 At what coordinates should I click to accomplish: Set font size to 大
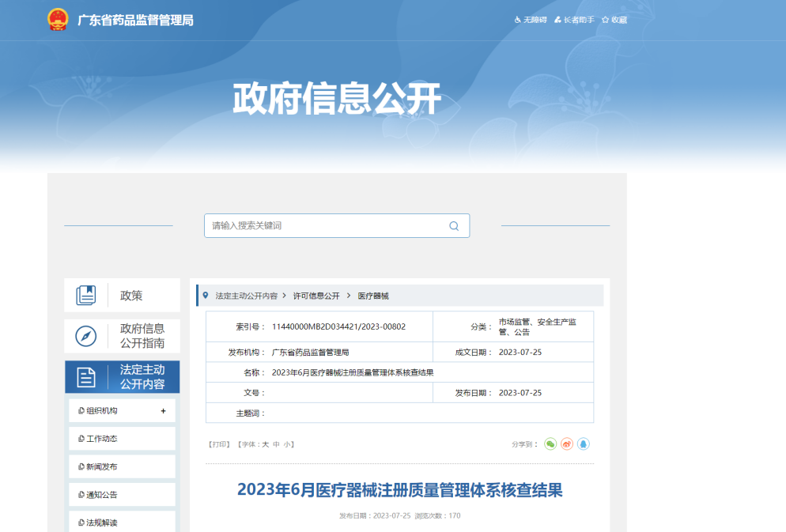pyautogui.click(x=266, y=444)
